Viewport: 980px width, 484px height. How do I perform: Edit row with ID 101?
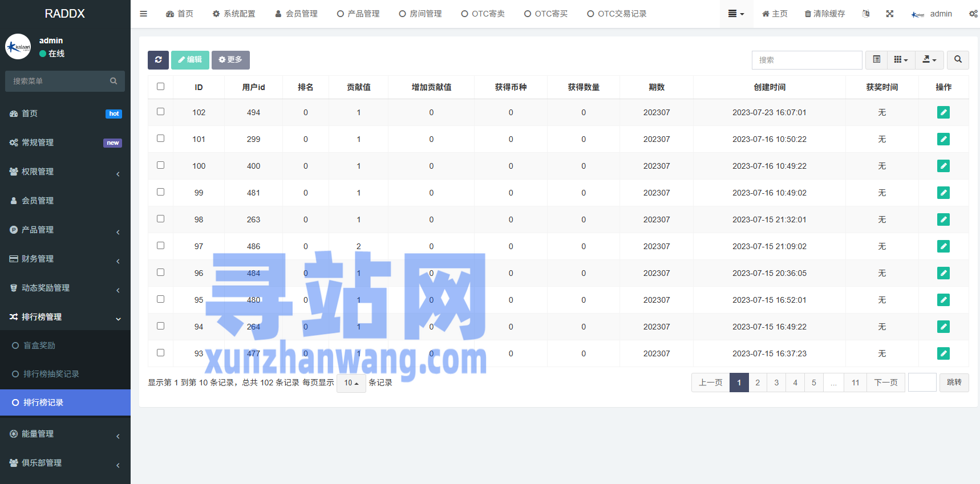[943, 139]
